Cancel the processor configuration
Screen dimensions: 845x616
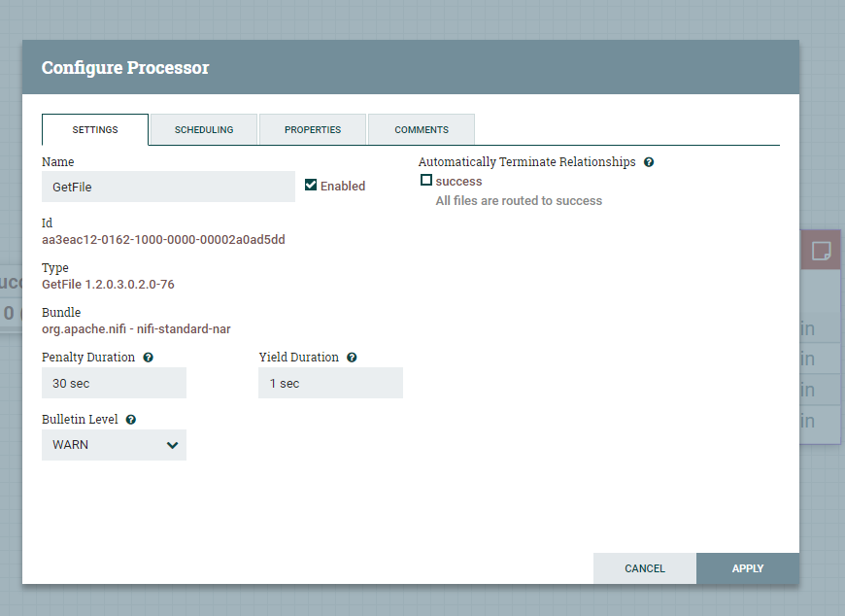pos(644,568)
